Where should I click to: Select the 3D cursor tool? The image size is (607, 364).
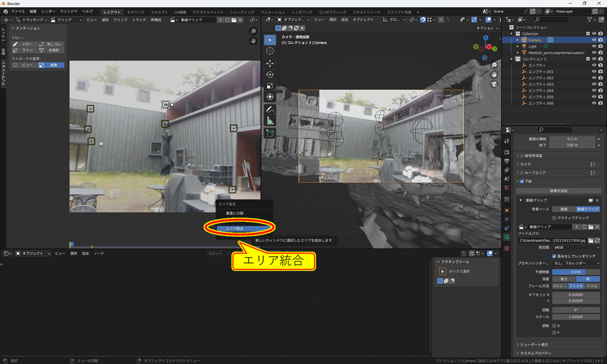coord(270,51)
